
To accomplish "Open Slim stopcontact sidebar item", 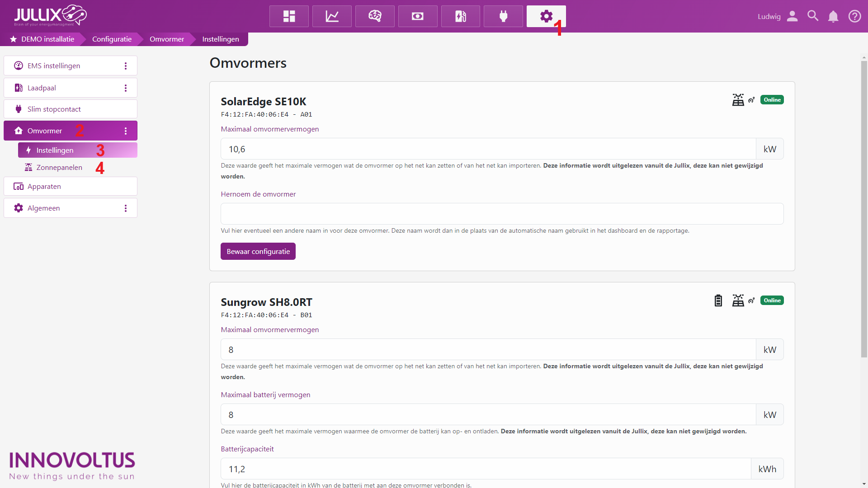I will click(54, 109).
